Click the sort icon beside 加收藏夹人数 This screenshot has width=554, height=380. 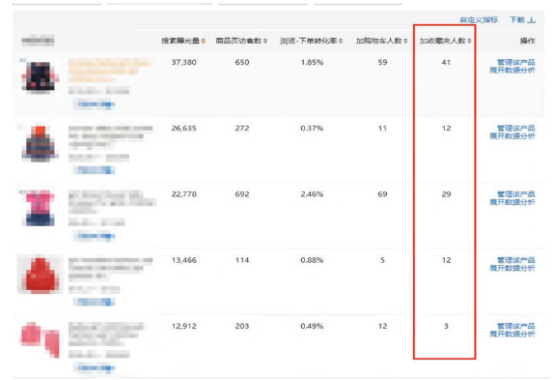[469, 41]
